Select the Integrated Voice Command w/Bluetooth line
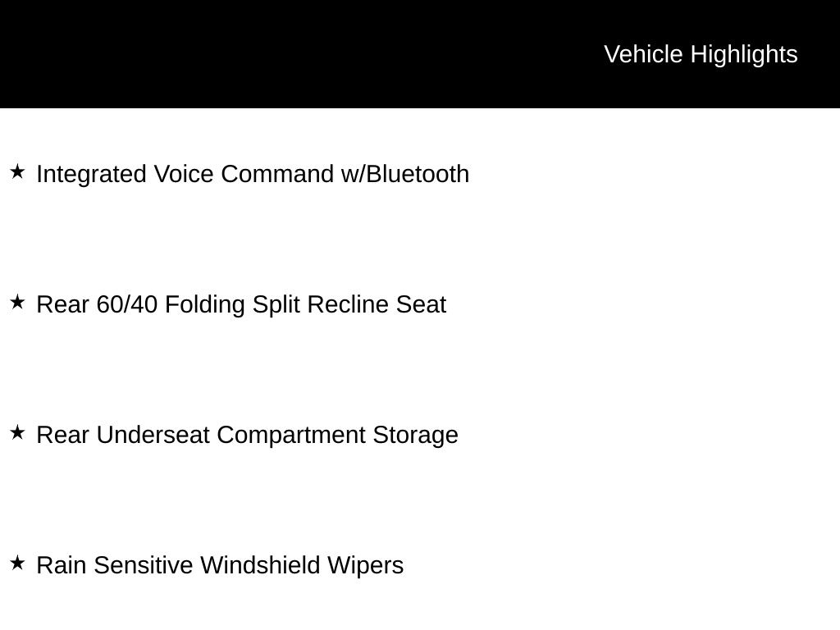This screenshot has width=840, height=630. [x=253, y=174]
